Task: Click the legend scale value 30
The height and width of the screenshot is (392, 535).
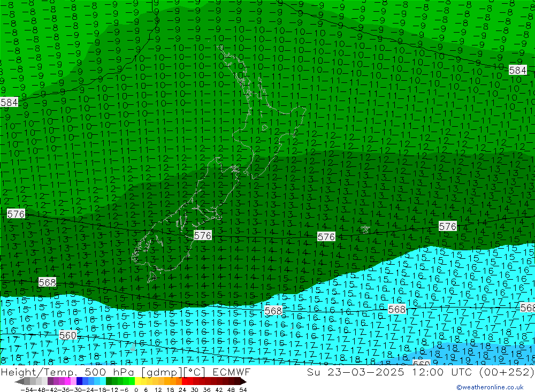Action: [195, 390]
